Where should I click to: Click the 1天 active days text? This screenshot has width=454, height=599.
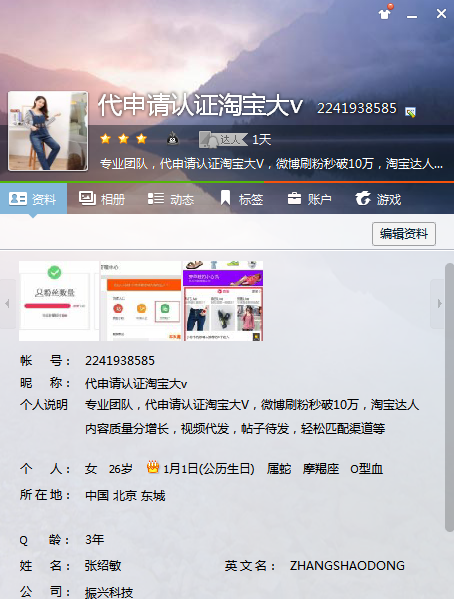(x=261, y=139)
